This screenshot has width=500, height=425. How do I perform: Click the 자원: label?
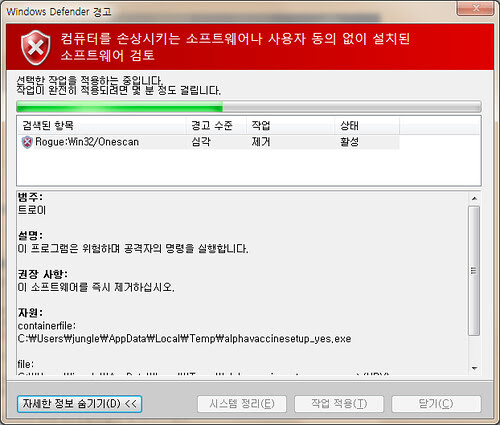pyautogui.click(x=30, y=313)
